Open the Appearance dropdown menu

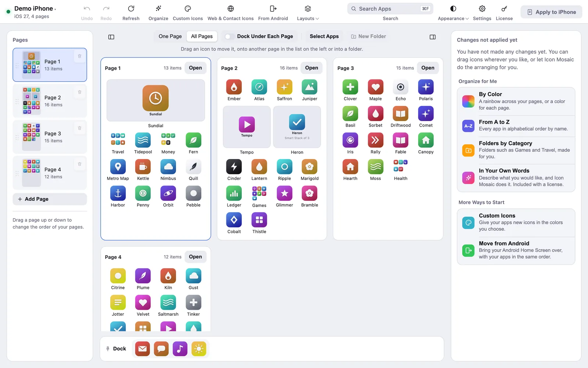click(453, 12)
